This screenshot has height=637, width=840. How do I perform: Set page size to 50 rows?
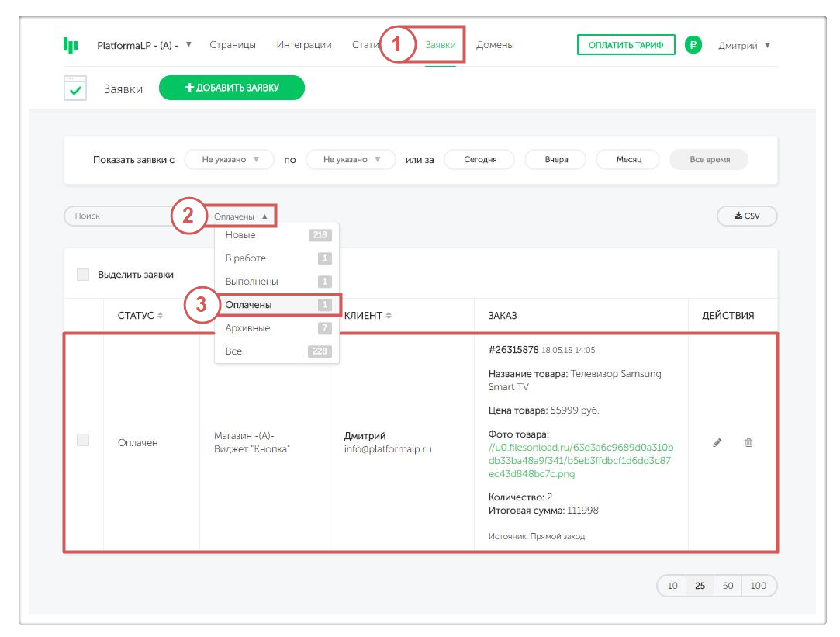728,586
